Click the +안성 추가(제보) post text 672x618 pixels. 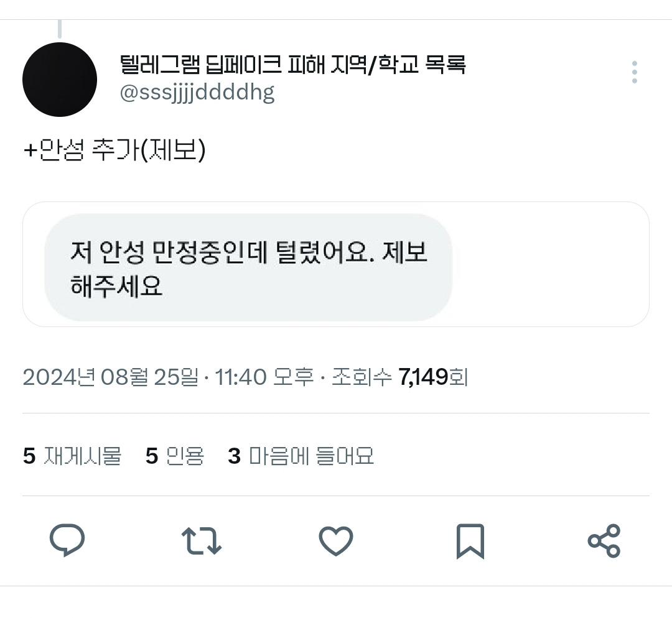[x=114, y=152]
